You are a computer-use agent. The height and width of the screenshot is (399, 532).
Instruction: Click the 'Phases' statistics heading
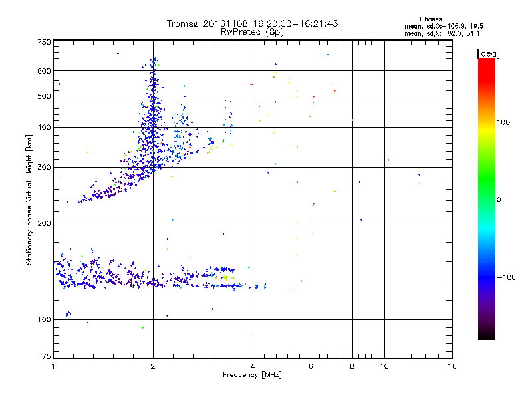430,19
